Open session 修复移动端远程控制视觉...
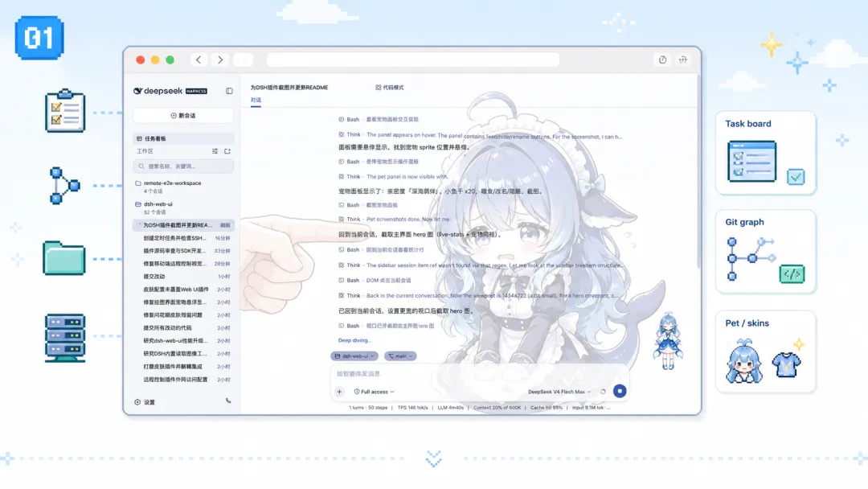This screenshot has width=868, height=489. 183,264
